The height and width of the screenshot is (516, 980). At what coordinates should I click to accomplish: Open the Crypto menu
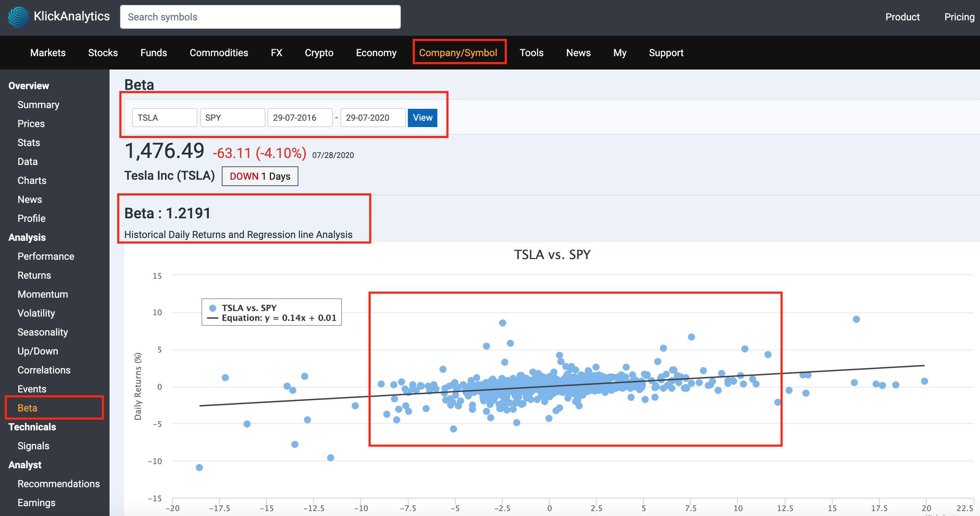[x=319, y=53]
